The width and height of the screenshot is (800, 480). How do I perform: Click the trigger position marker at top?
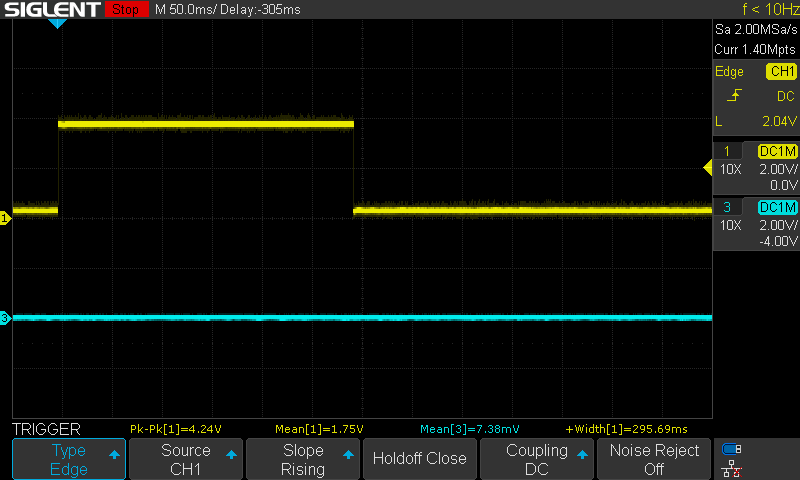[58, 23]
